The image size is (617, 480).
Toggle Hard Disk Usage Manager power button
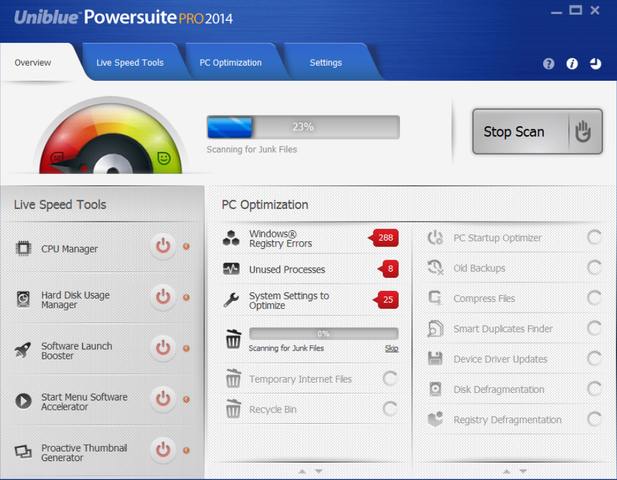[x=163, y=297]
